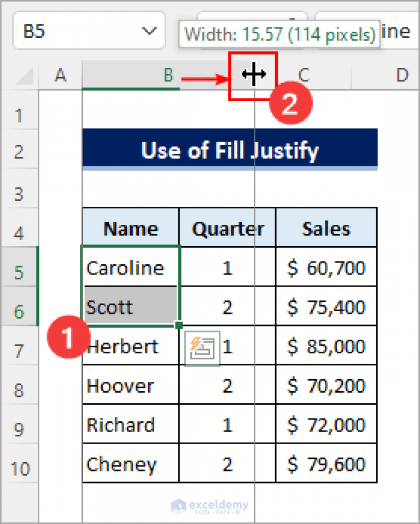Click the ExcelDemy watermark logo
420x524 pixels.
[210, 506]
